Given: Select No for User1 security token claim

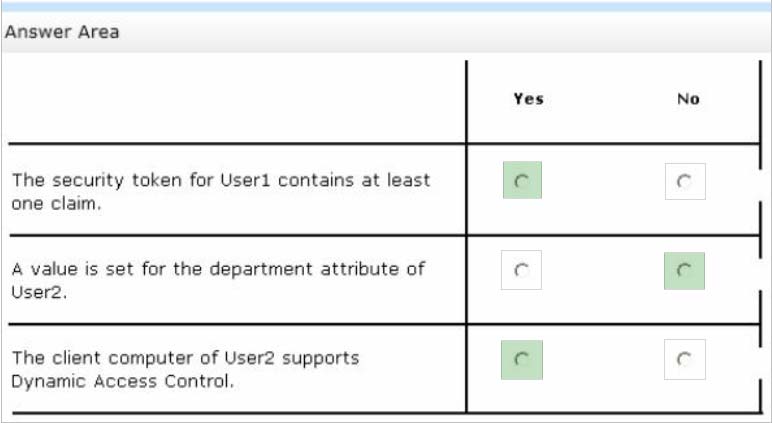Looking at the screenshot, I should 685,181.
